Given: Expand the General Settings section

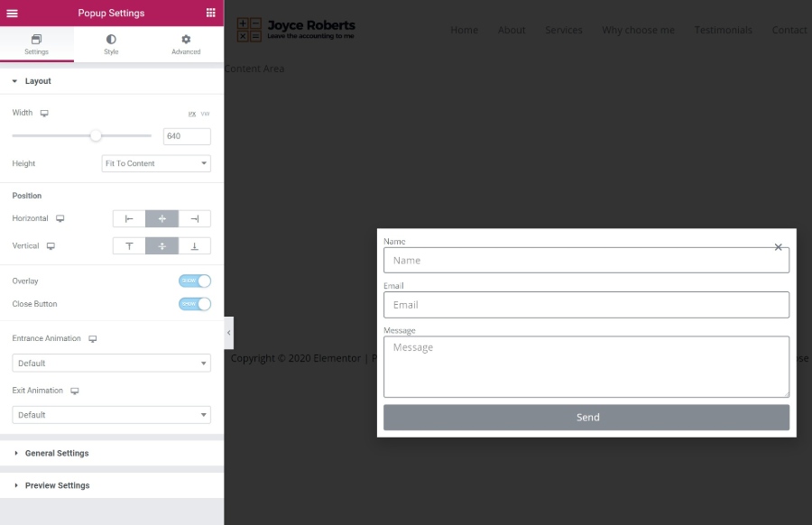Looking at the screenshot, I should [x=111, y=453].
